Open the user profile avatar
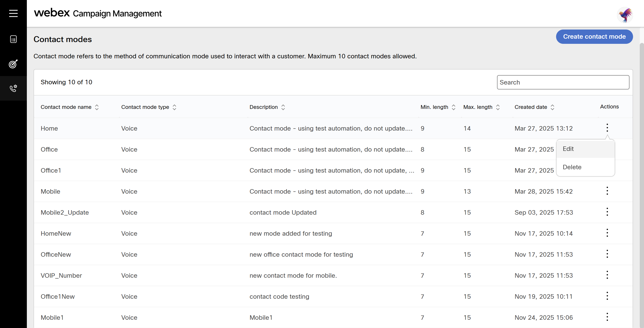The image size is (644, 328). 625,15
